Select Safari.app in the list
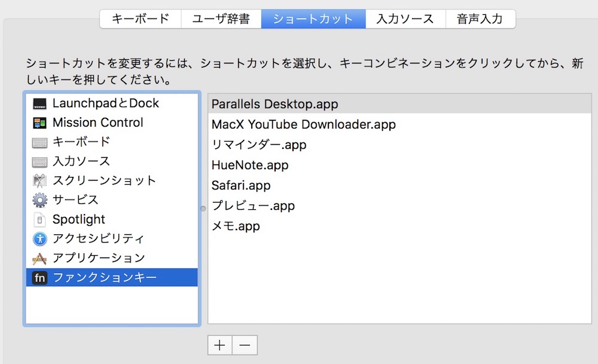Screen dimensions: 598x364 point(399,185)
